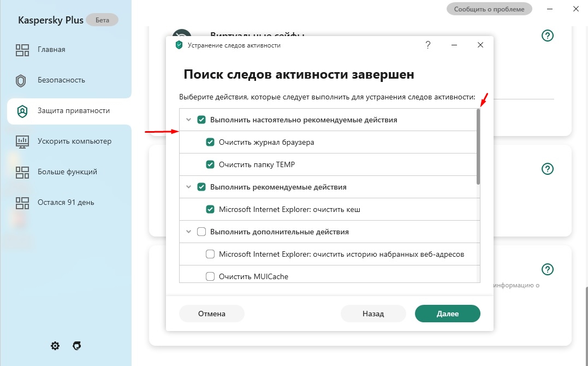Uncheck Очистить папку TEMP checkbox
This screenshot has width=588, height=366.
point(210,164)
